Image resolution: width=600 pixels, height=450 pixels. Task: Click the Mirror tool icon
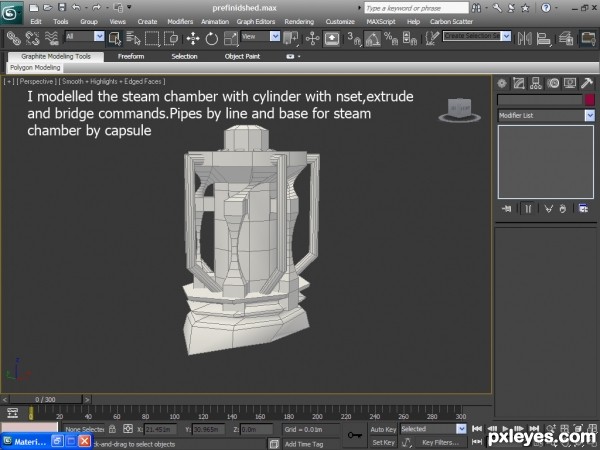pos(525,38)
